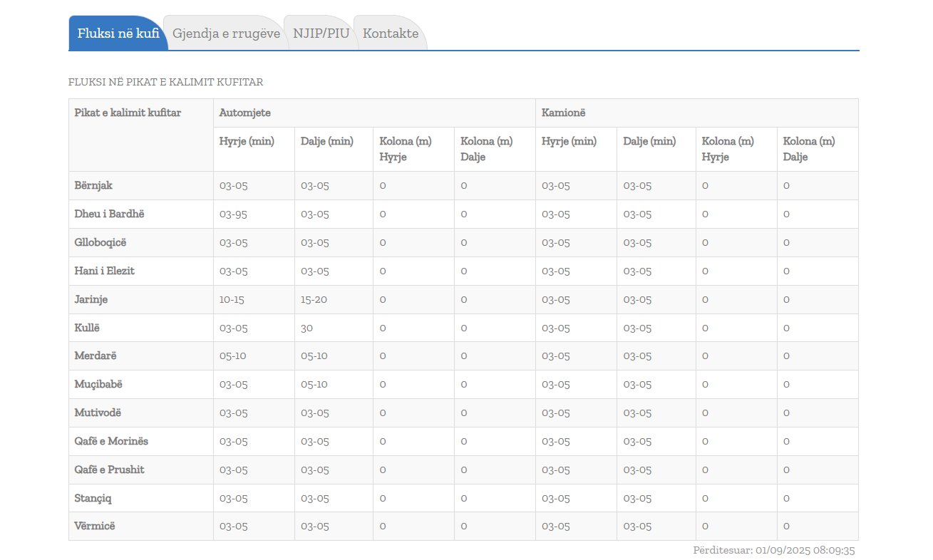The width and height of the screenshot is (933, 560).
Task: Click the Përditesuar timestamp text
Action: [773, 550]
